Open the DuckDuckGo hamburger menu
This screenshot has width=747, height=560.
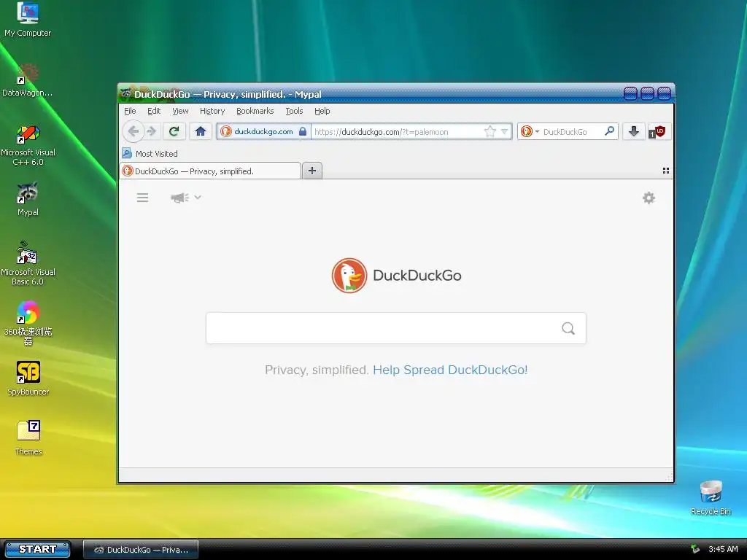point(142,198)
